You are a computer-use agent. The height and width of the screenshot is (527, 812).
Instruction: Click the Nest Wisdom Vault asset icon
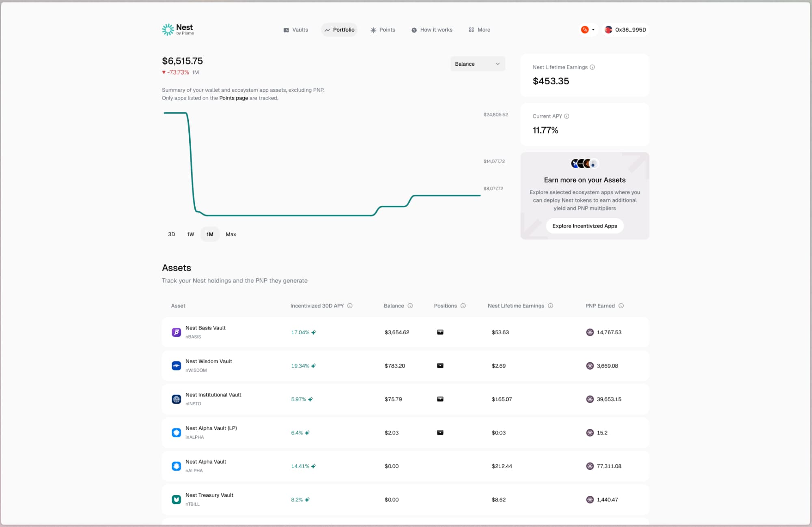click(176, 366)
